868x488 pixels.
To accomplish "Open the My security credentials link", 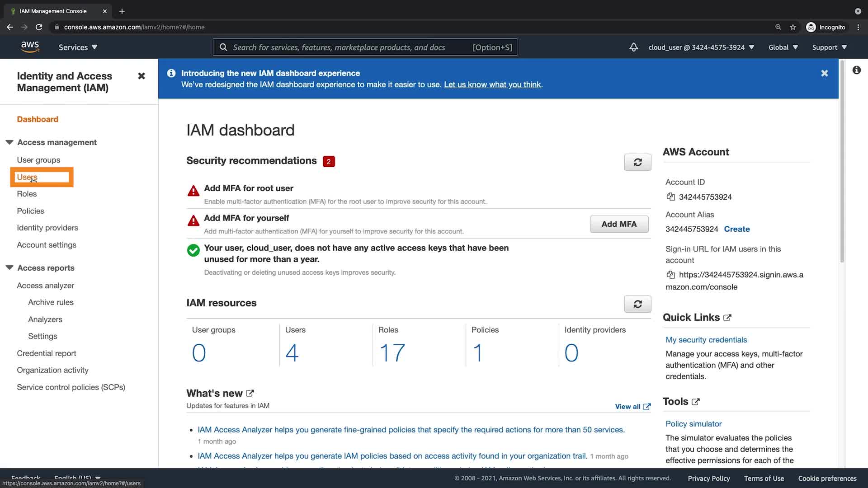I will pos(706,340).
